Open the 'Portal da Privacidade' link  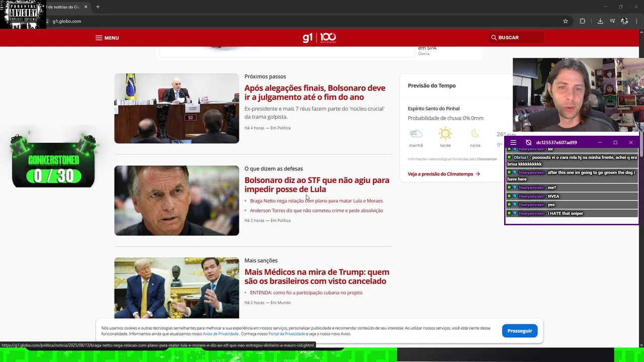click(x=287, y=334)
